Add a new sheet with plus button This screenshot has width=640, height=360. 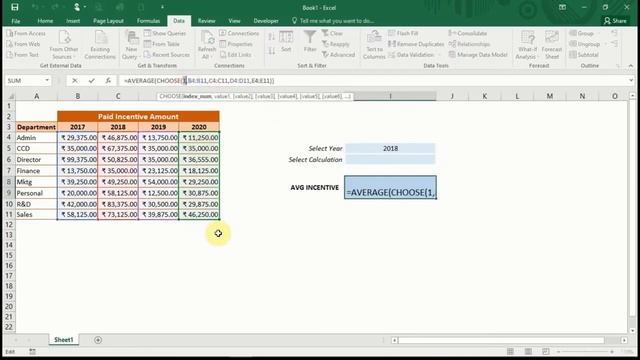(98, 340)
